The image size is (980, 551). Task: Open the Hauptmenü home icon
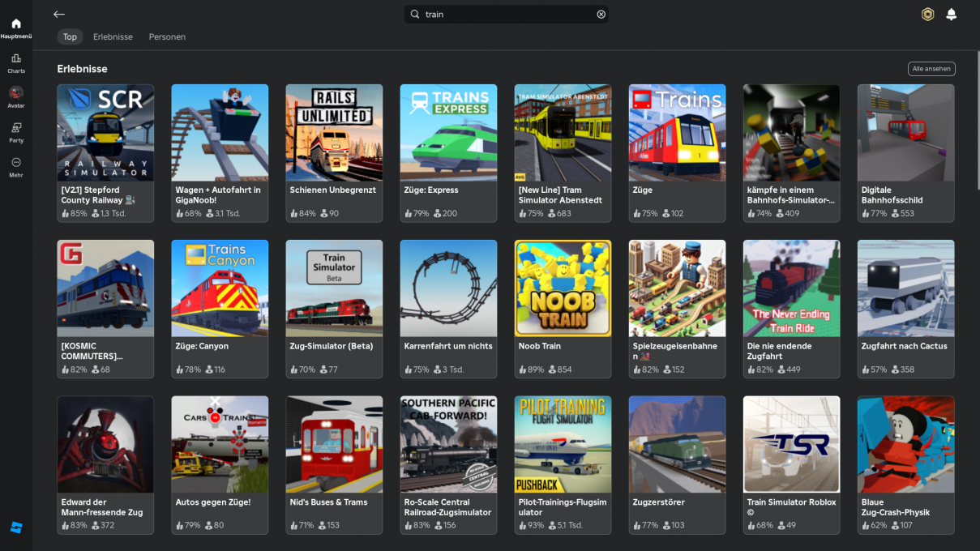tap(16, 24)
